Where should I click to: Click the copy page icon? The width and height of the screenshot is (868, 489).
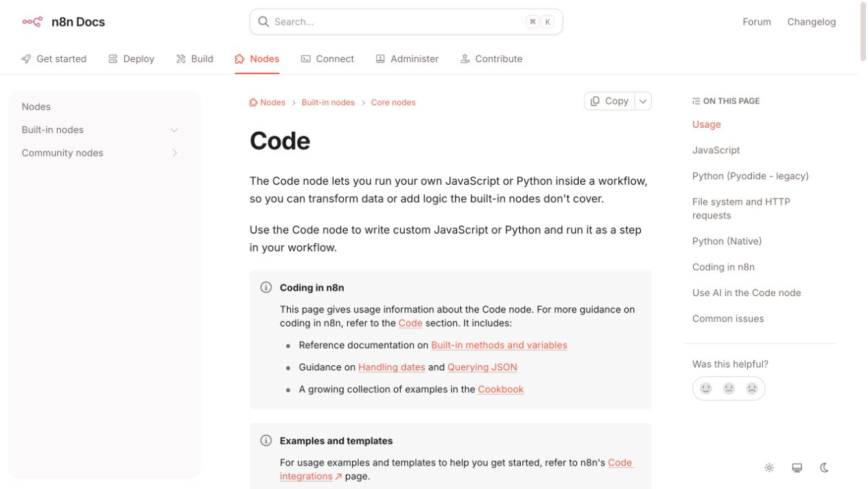(x=596, y=101)
